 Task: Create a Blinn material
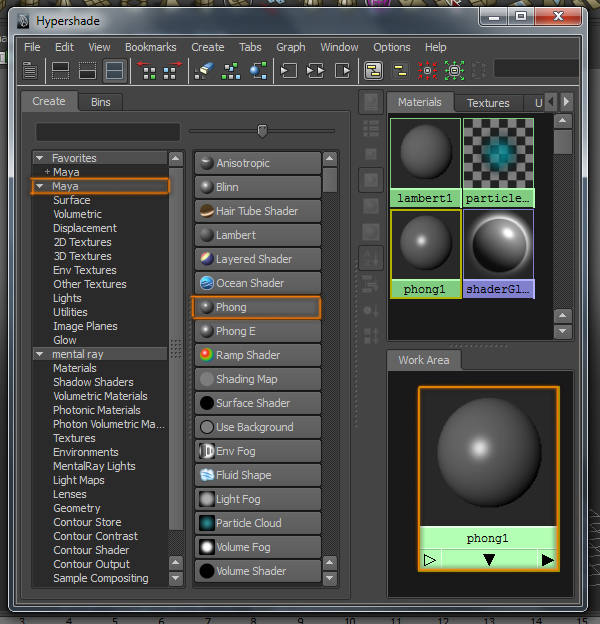258,187
